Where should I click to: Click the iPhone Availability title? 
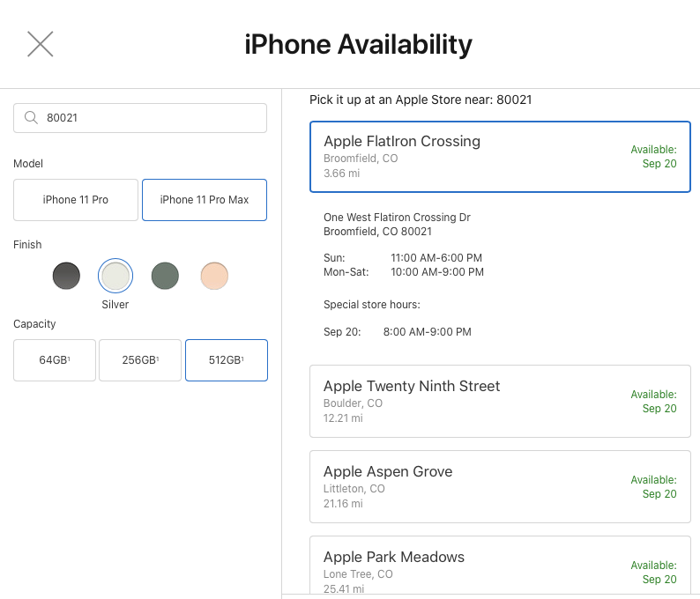[x=358, y=45]
